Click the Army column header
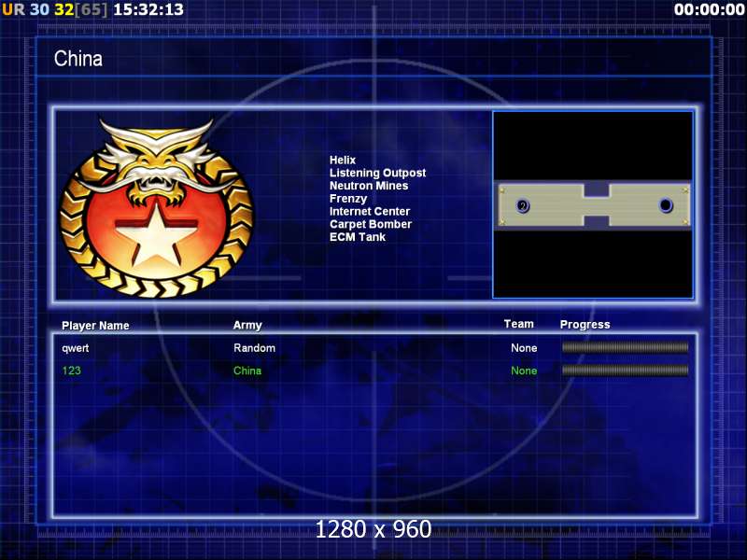This screenshot has width=747, height=560. pos(247,325)
